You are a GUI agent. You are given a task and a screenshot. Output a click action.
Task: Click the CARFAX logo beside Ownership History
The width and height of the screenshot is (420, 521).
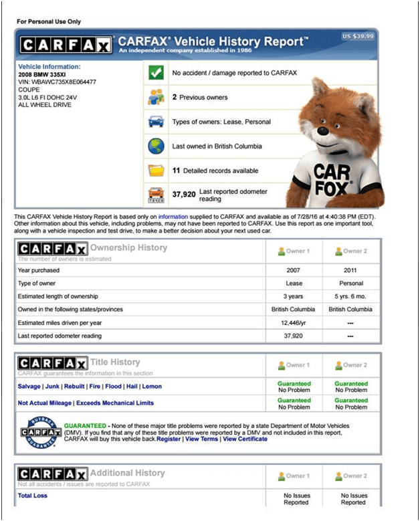[x=52, y=249]
